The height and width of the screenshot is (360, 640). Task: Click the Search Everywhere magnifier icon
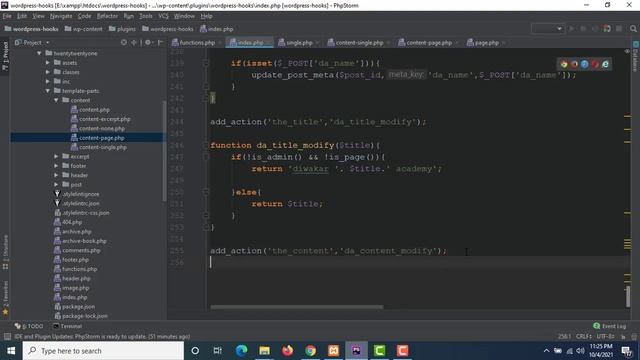[633, 29]
